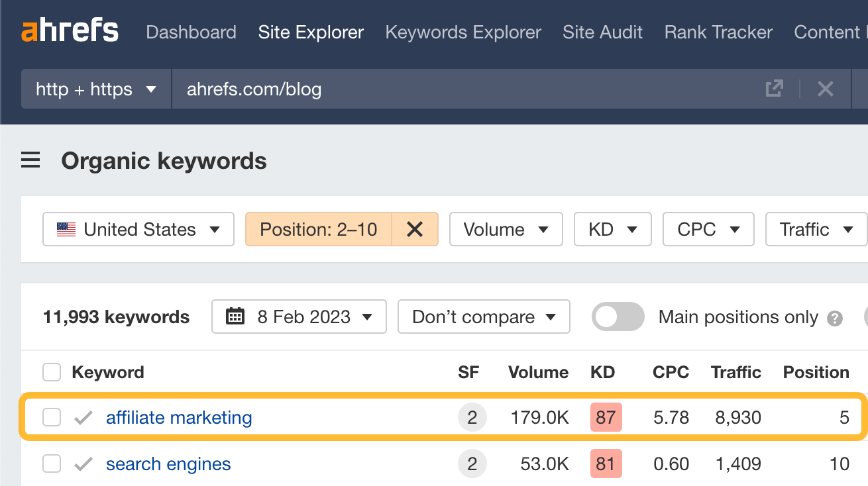This screenshot has height=486, width=868.
Task: Remove the Position 2–10 filter
Action: coord(415,229)
